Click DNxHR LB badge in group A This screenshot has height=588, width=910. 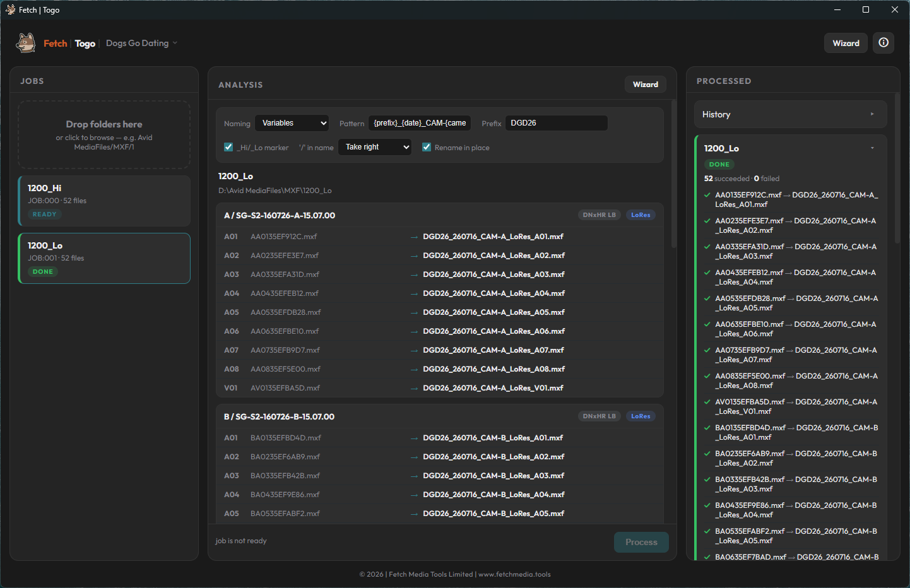tap(599, 215)
